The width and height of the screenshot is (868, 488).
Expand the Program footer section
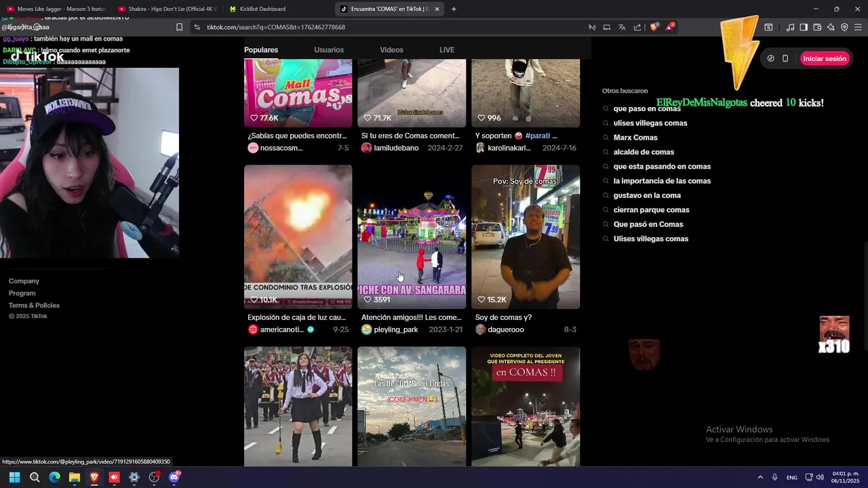(x=22, y=293)
